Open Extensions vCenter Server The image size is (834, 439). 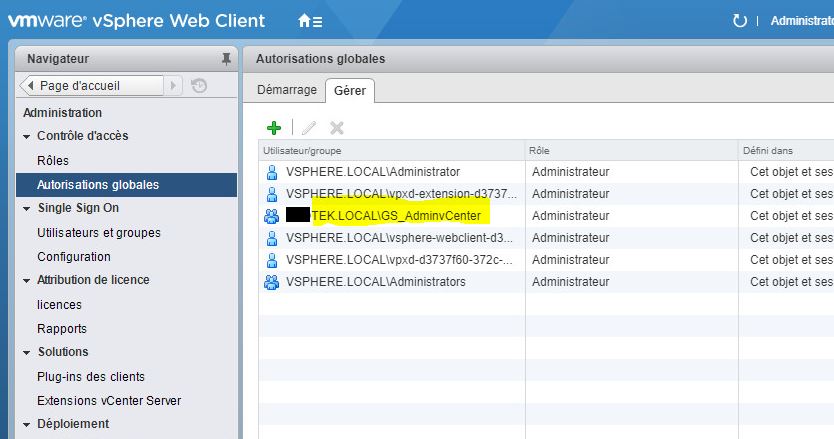[x=109, y=401]
